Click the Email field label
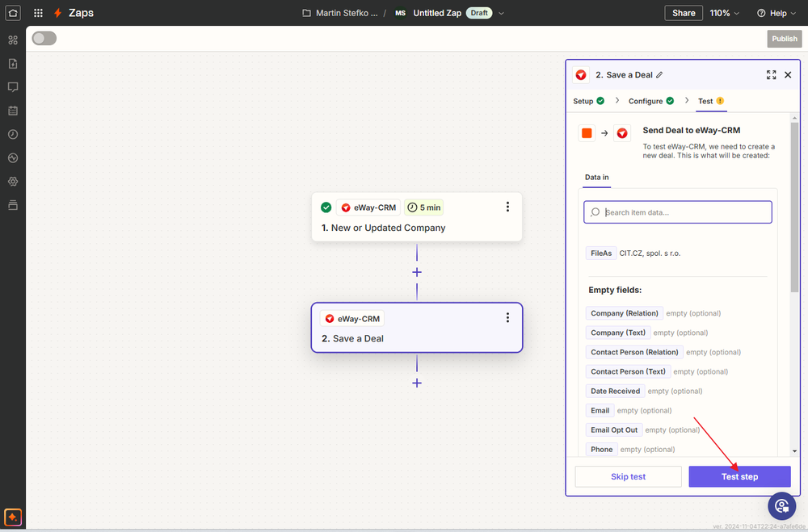The height and width of the screenshot is (532, 808). pyautogui.click(x=600, y=410)
